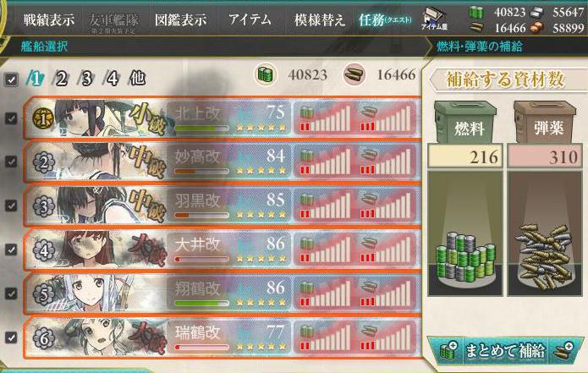Screen dimensions: 588x373
Task: Click the まとめて補給 resupply-all button
Action: click(505, 351)
